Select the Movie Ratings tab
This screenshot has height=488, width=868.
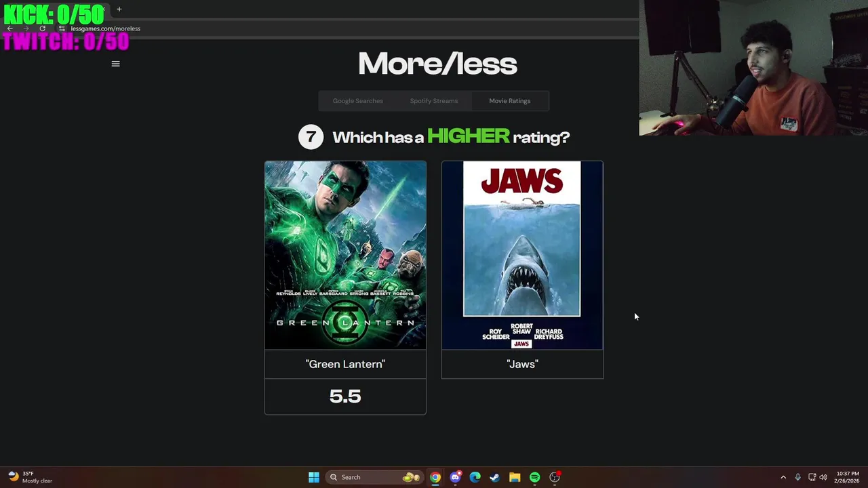click(510, 101)
